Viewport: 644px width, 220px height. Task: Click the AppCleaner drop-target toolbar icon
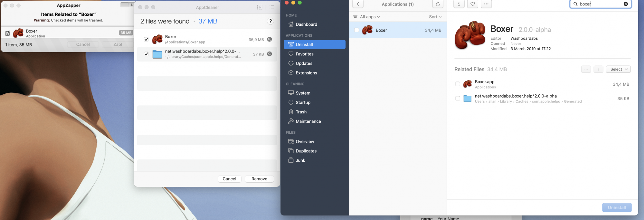(x=260, y=7)
